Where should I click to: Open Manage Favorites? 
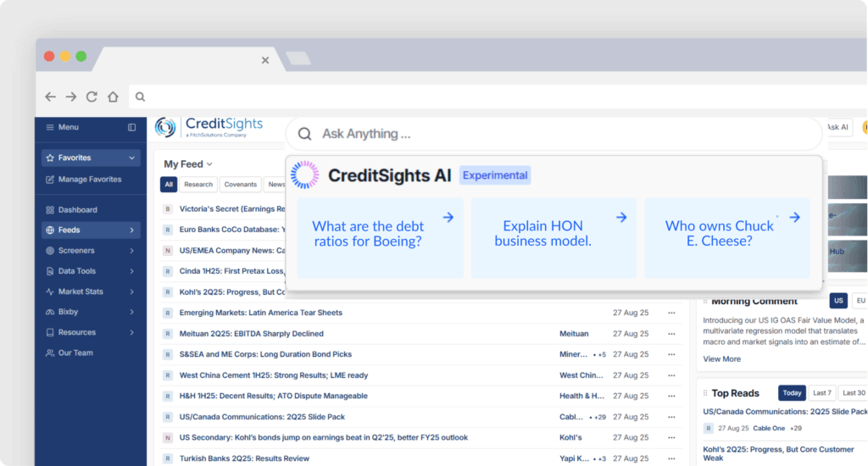click(84, 180)
